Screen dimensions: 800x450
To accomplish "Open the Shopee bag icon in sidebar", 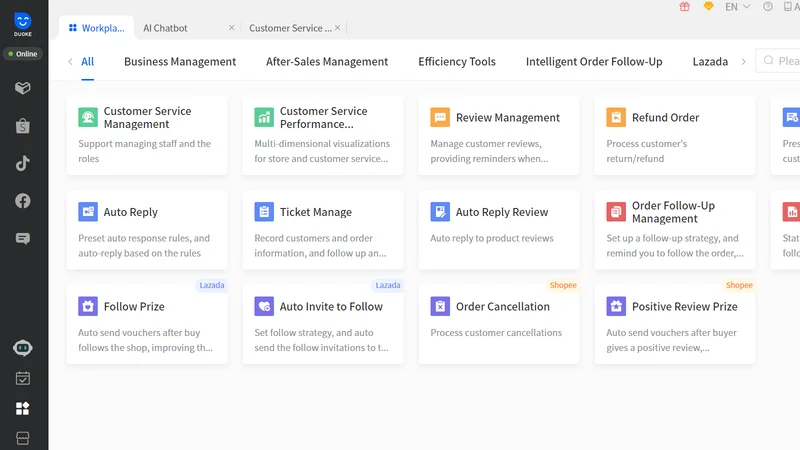I will point(22,126).
